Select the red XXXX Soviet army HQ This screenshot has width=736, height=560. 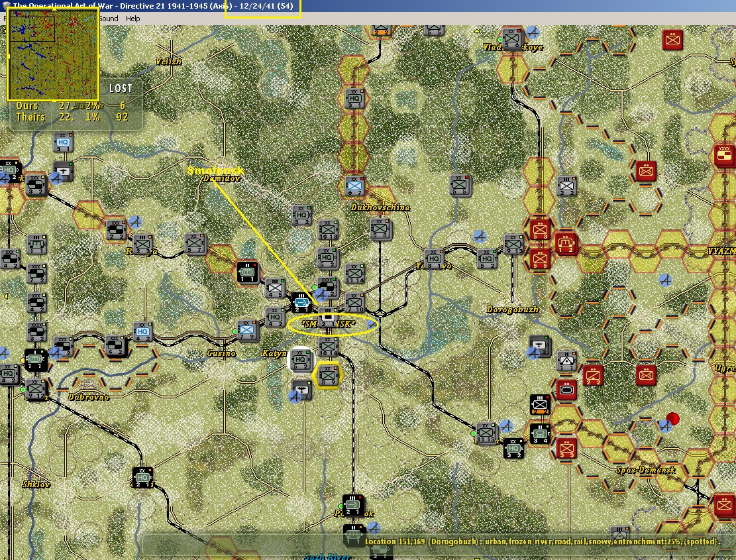point(723,155)
